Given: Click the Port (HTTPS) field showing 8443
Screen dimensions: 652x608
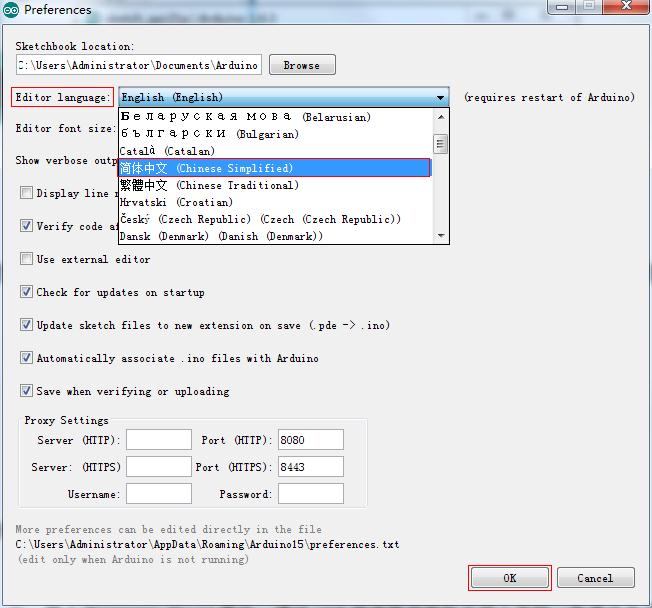Looking at the screenshot, I should [x=310, y=467].
